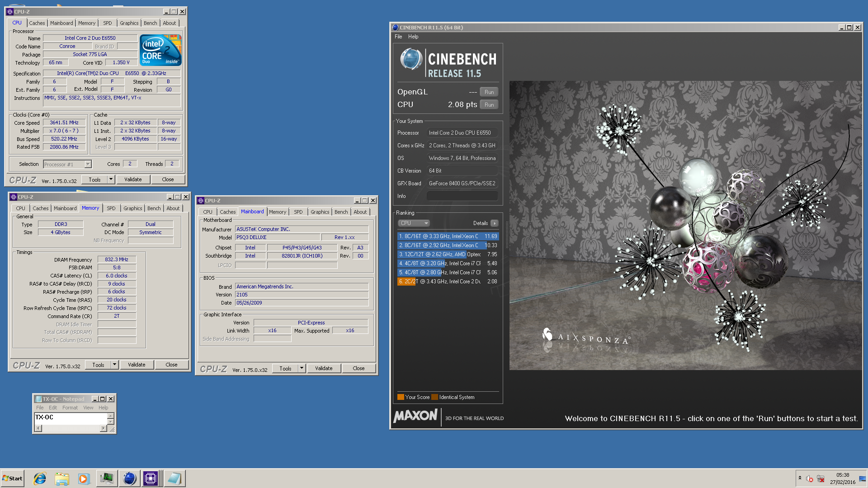
Task: Open the View menu in Notepad
Action: click(88, 408)
